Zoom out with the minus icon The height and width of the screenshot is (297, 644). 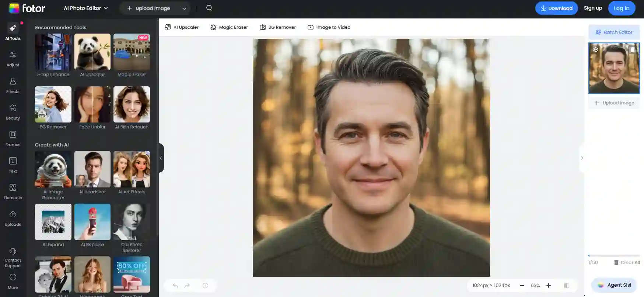pos(522,286)
